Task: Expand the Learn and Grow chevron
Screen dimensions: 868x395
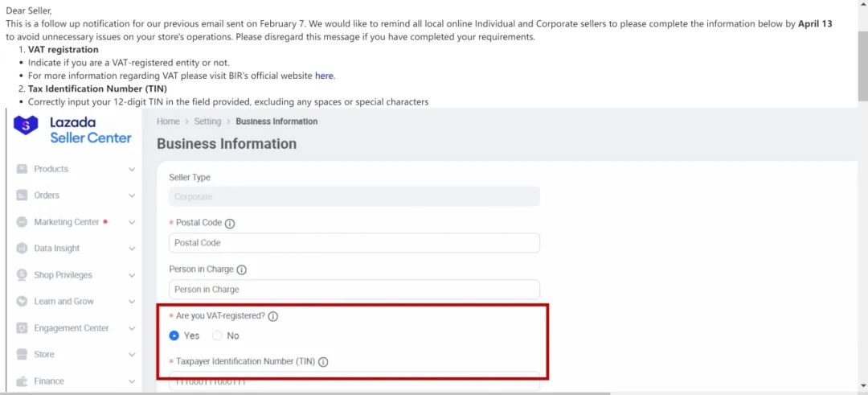Action: pos(132,302)
